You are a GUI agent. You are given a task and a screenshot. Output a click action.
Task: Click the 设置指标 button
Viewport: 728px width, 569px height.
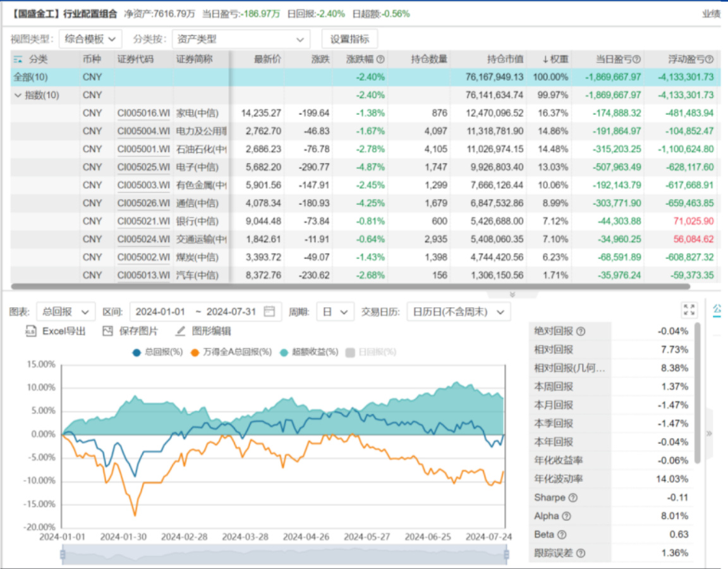tap(349, 39)
